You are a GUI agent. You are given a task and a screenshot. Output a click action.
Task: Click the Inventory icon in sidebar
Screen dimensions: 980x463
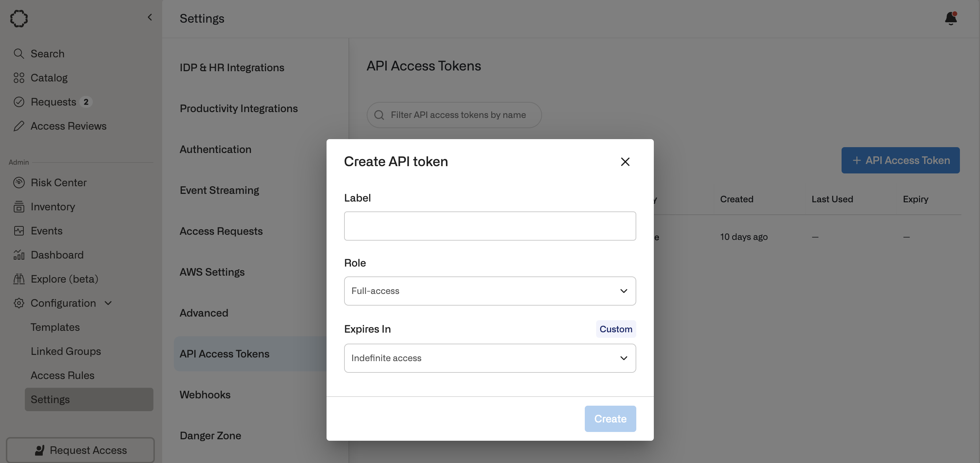(19, 207)
